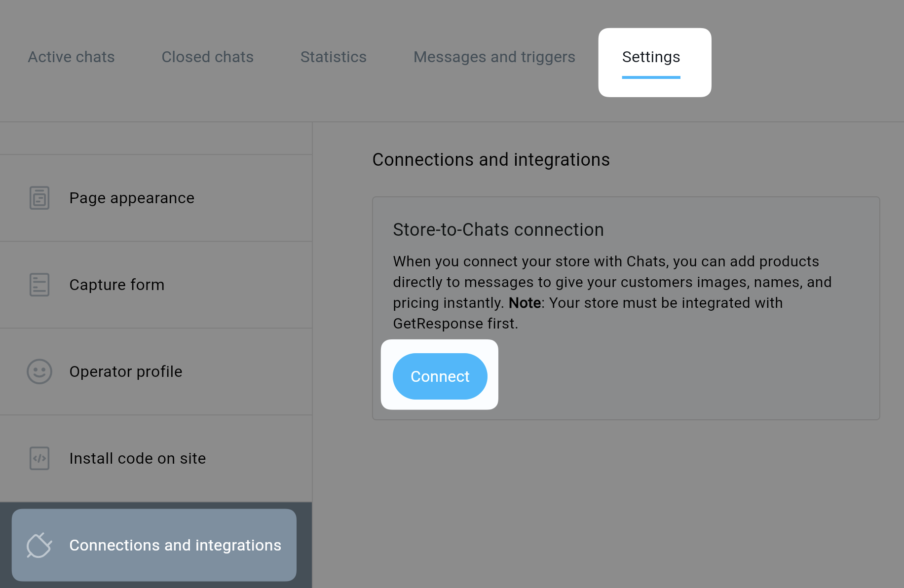Image resolution: width=904 pixels, height=588 pixels.
Task: Go to the Statistics tab
Action: [x=333, y=57]
